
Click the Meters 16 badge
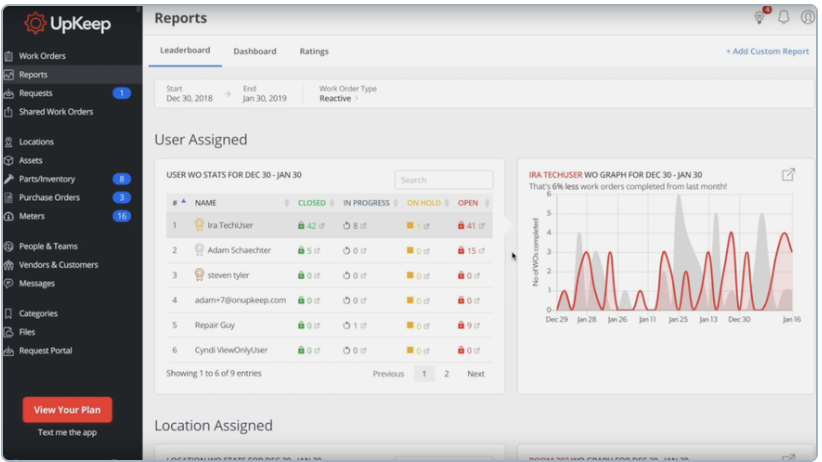click(122, 216)
